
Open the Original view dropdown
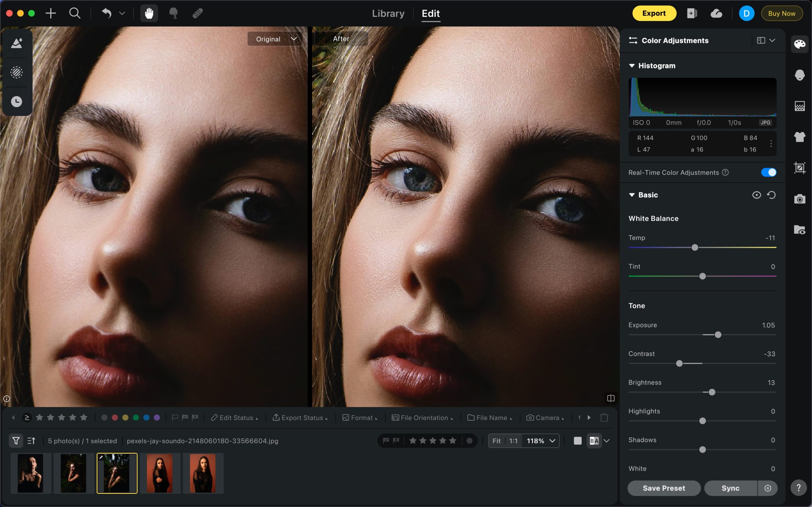(x=275, y=39)
